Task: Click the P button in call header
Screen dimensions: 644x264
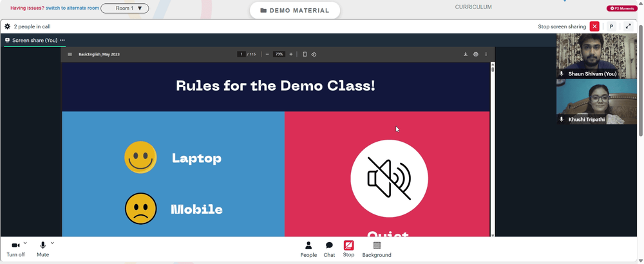Action: tap(611, 26)
